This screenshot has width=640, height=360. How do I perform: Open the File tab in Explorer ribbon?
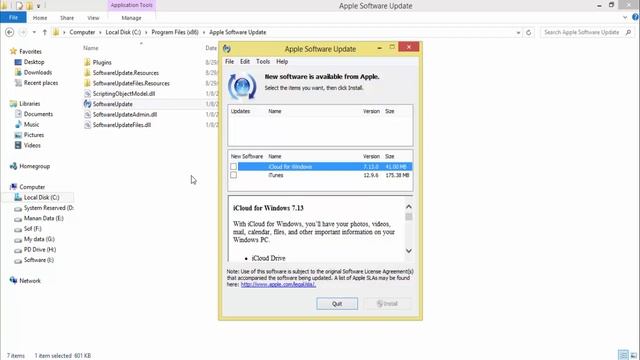(x=13, y=18)
